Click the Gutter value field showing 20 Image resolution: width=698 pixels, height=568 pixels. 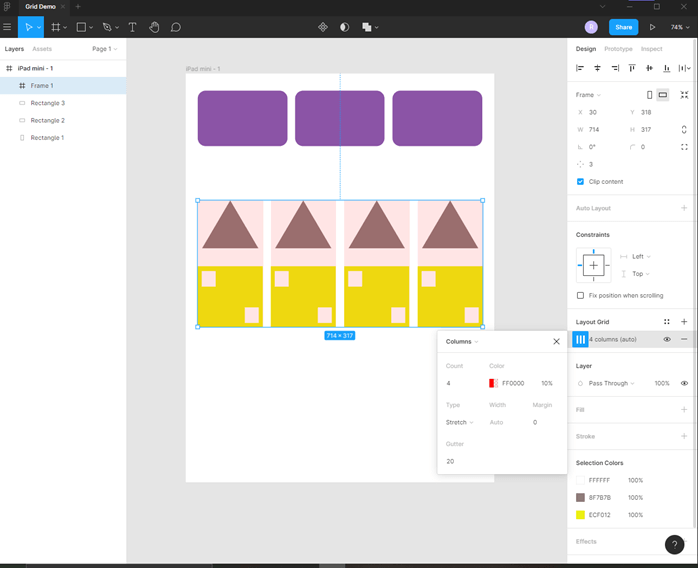[450, 461]
